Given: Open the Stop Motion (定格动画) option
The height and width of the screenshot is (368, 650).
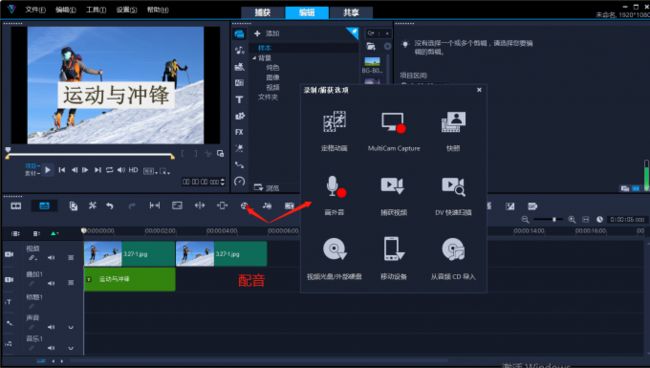Looking at the screenshot, I should tap(334, 122).
